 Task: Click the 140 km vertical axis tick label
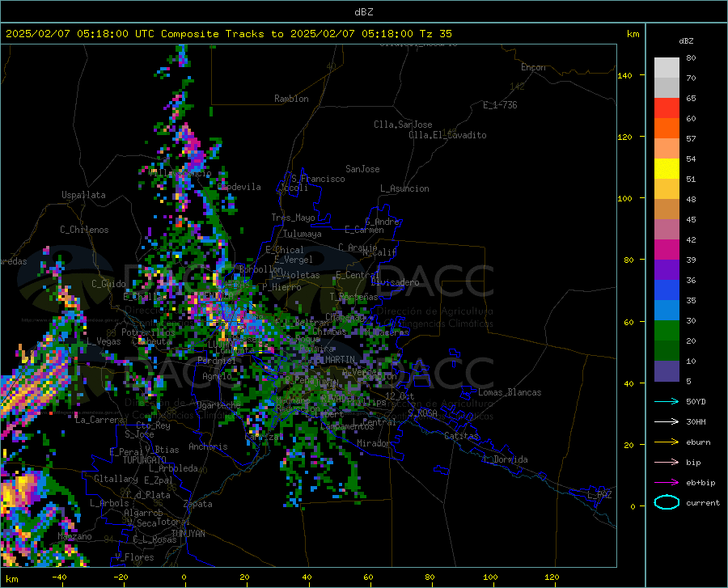tap(624, 76)
